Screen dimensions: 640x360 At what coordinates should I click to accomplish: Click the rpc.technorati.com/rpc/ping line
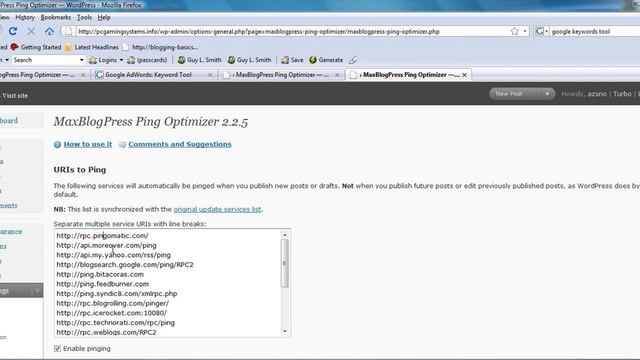116,322
